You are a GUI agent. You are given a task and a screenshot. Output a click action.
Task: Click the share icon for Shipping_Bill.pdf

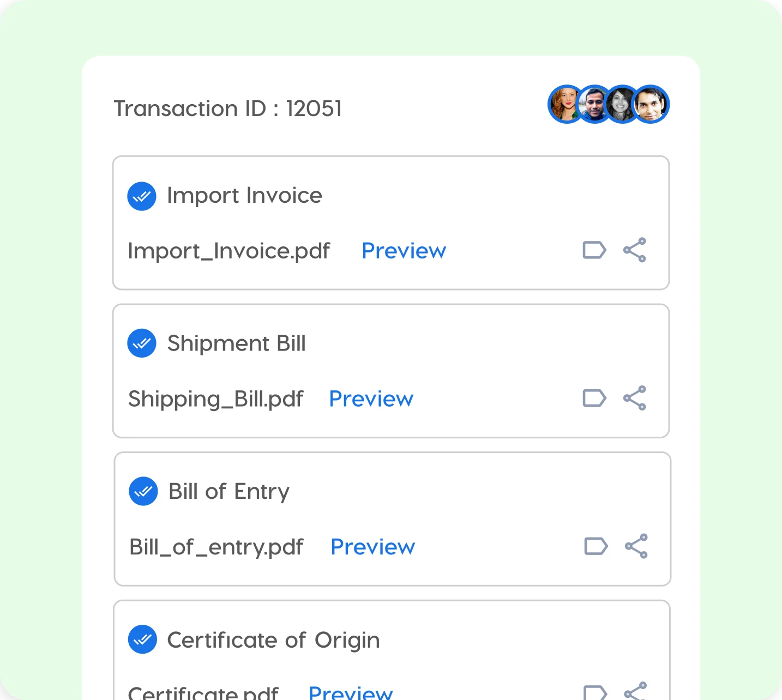[x=634, y=399]
